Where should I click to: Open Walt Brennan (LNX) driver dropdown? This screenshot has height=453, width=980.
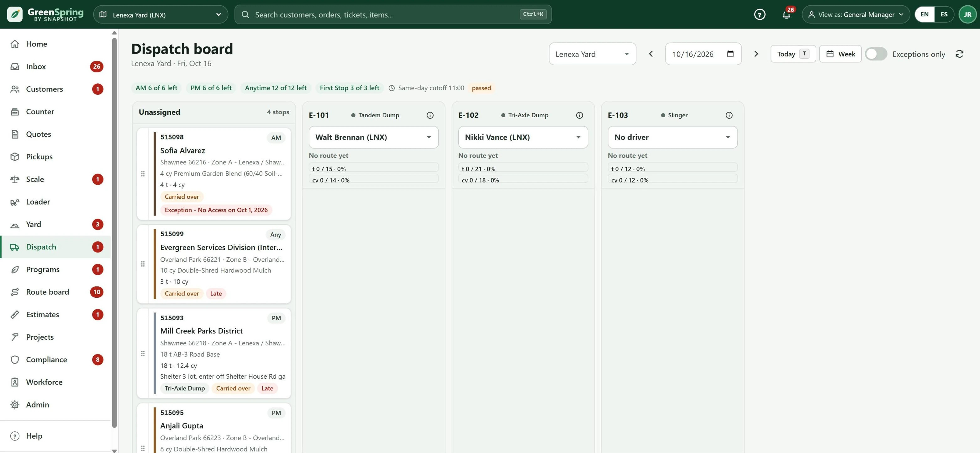[x=373, y=137]
